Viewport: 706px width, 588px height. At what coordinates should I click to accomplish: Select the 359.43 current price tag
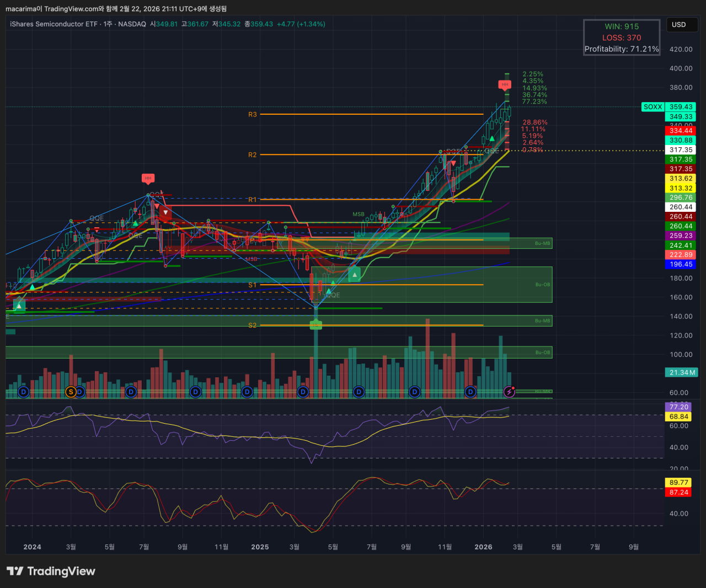[681, 107]
